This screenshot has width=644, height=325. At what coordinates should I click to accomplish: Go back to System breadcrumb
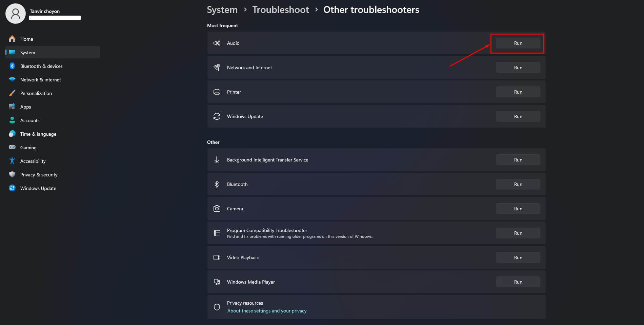(222, 10)
